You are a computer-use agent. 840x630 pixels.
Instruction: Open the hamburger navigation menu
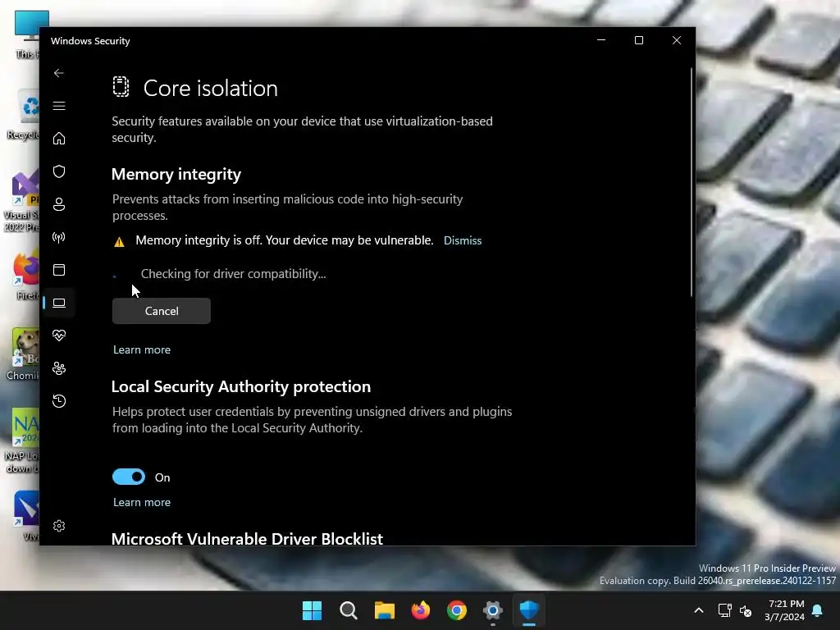tap(59, 106)
